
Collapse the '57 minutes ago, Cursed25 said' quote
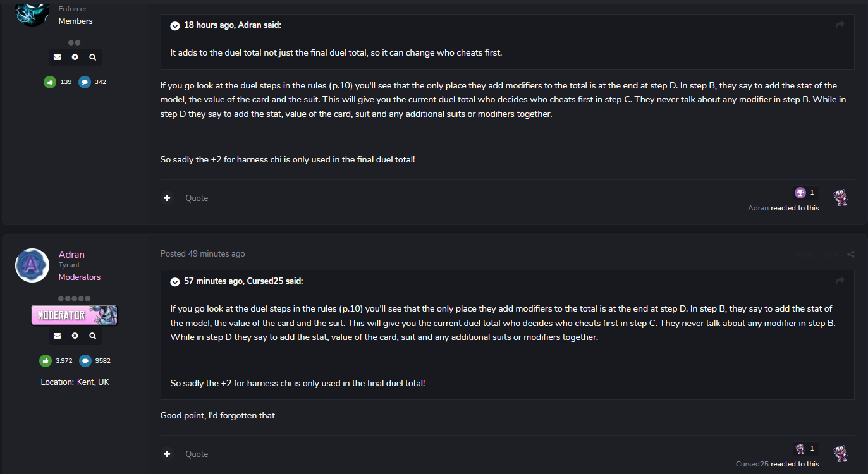[175, 281]
